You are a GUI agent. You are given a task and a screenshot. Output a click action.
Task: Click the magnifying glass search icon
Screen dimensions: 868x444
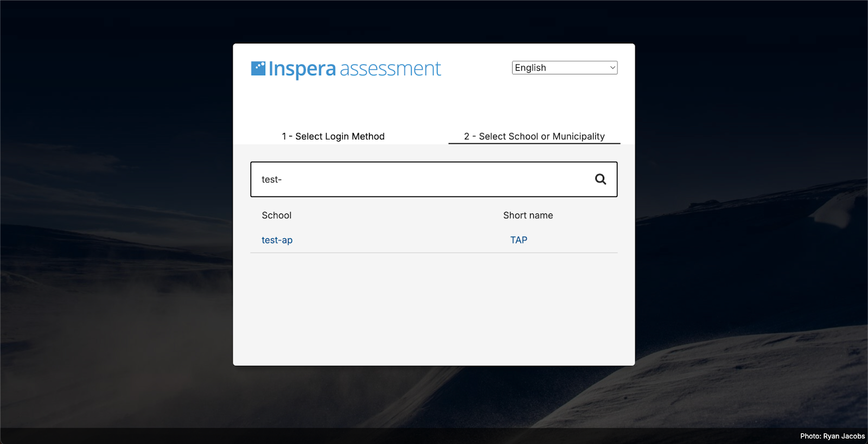coord(601,179)
